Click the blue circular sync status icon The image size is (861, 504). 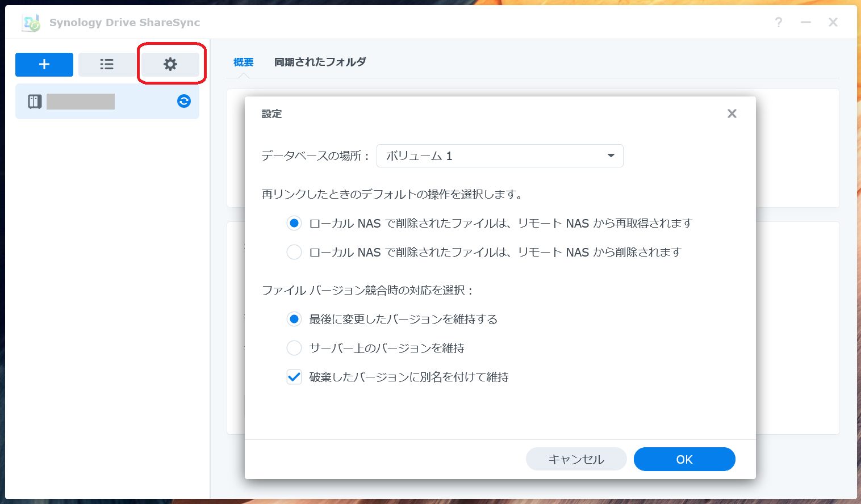point(183,101)
